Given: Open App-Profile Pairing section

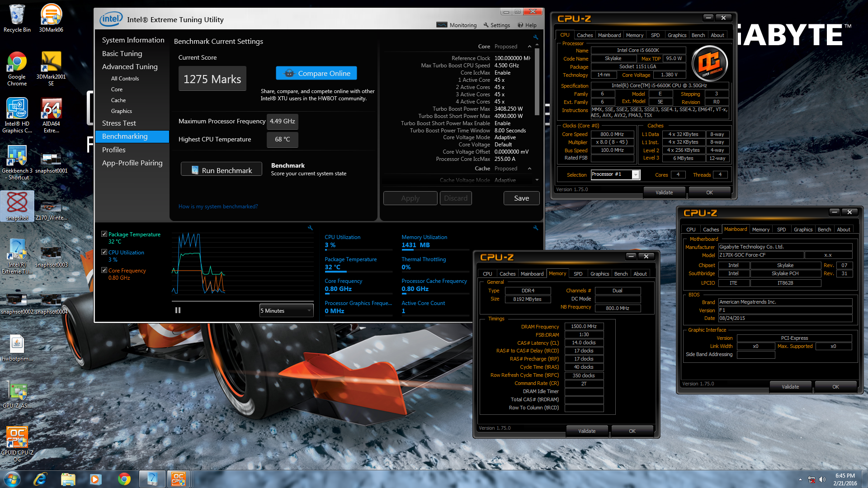Looking at the screenshot, I should tap(132, 163).
